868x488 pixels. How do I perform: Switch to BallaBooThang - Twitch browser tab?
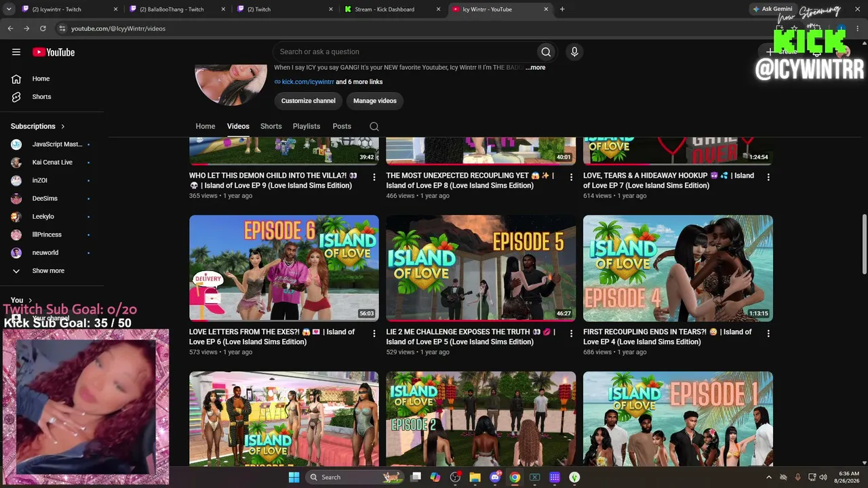click(x=178, y=9)
